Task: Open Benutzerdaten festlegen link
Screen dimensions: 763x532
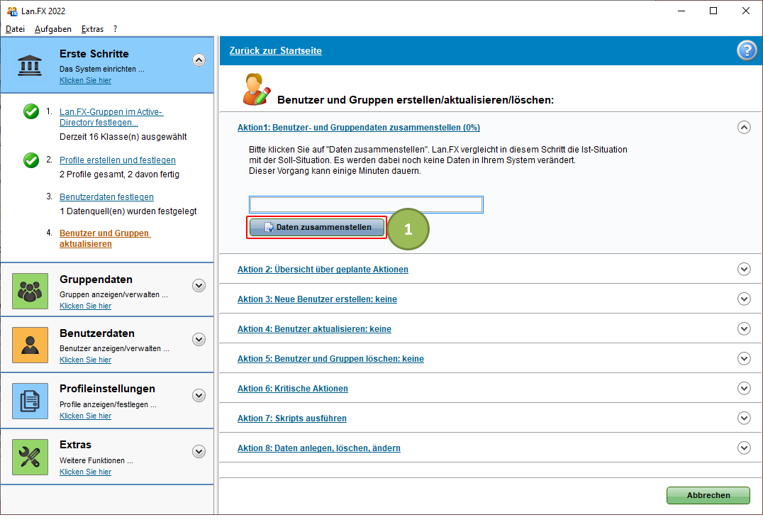Action: 106,196
